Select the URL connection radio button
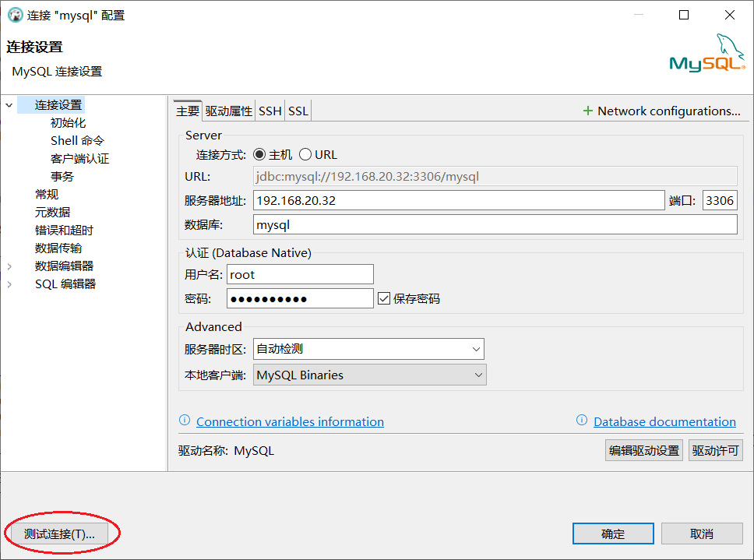754x560 pixels. tap(305, 155)
